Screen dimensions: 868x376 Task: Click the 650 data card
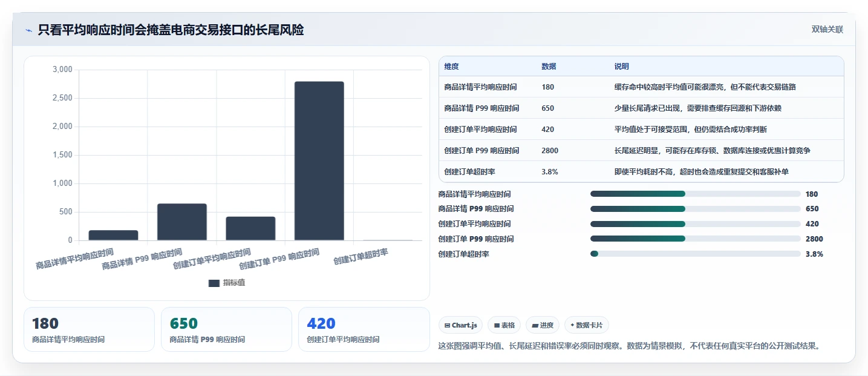[x=226, y=329]
